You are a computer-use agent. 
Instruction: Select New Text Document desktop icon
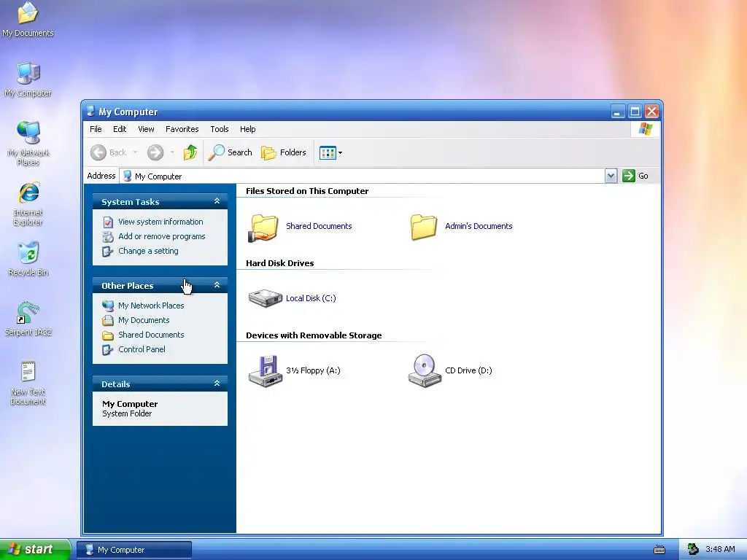tap(28, 383)
